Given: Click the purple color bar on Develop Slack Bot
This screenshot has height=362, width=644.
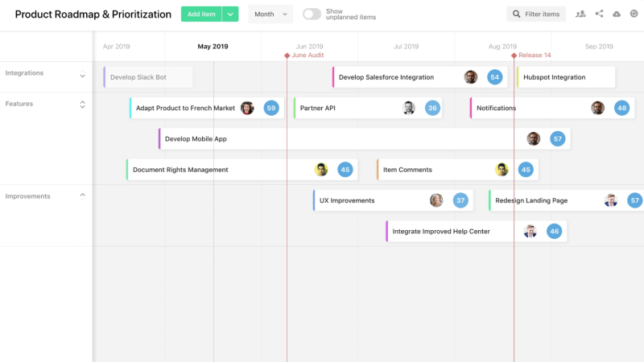Looking at the screenshot, I should pos(105,77).
